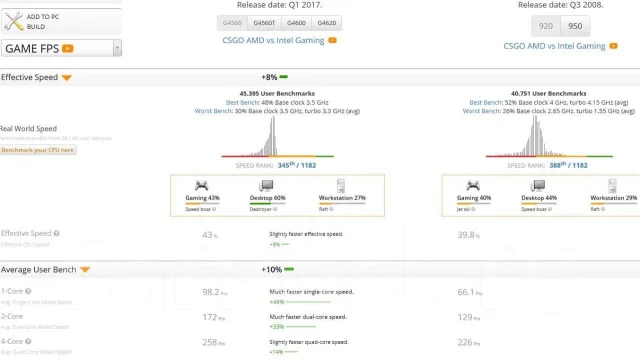Open right Worst Bench link at 26%

482,111
